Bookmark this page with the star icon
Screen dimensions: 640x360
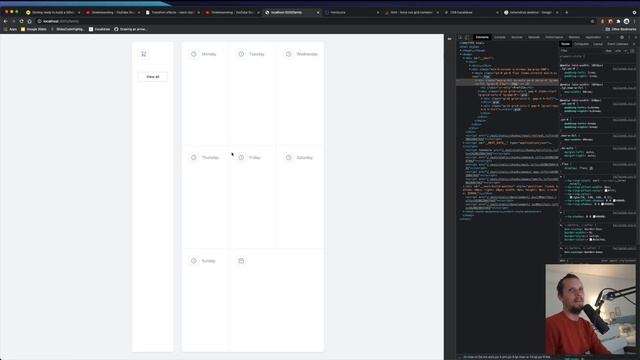click(592, 21)
